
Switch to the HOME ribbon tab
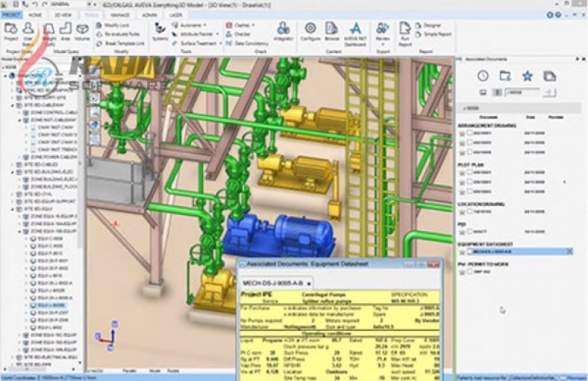[x=35, y=15]
